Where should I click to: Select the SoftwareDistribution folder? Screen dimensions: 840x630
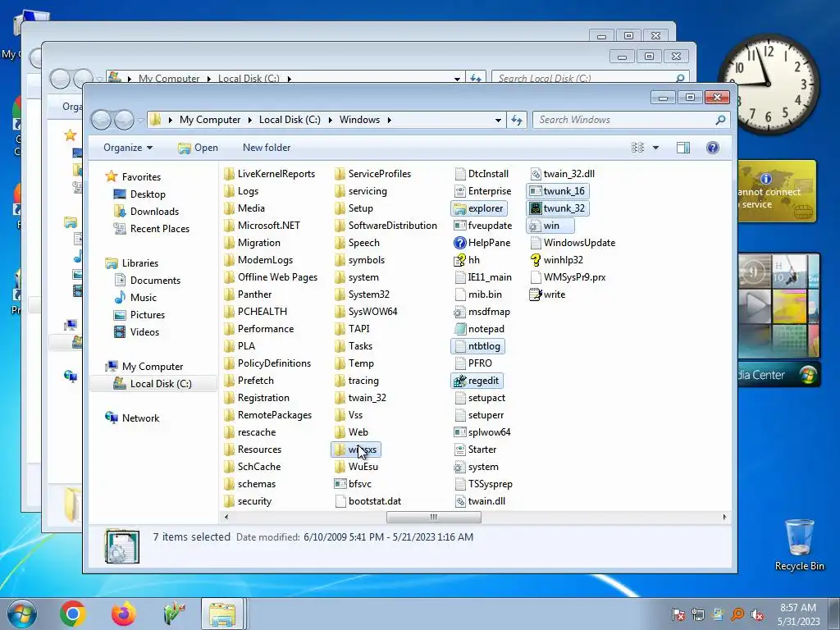click(x=386, y=226)
